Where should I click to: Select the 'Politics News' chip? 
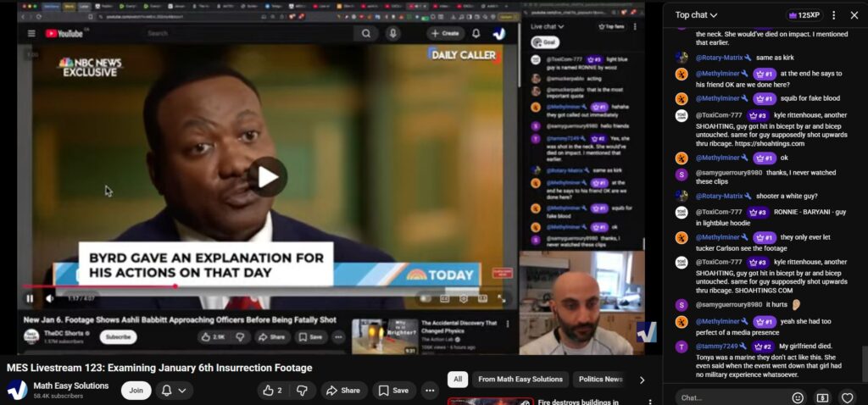point(600,380)
